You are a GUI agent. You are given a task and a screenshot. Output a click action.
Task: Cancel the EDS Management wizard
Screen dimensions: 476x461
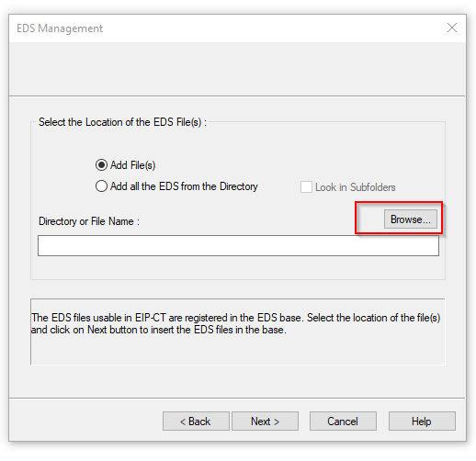(343, 422)
